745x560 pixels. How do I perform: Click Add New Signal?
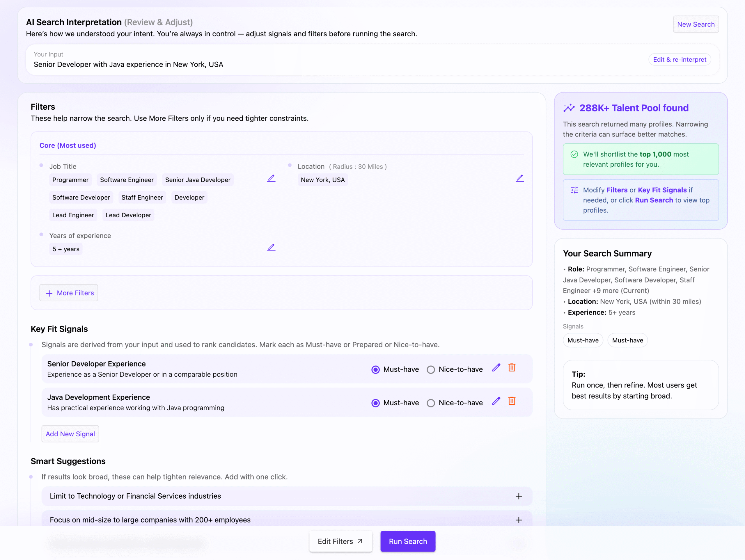click(70, 434)
